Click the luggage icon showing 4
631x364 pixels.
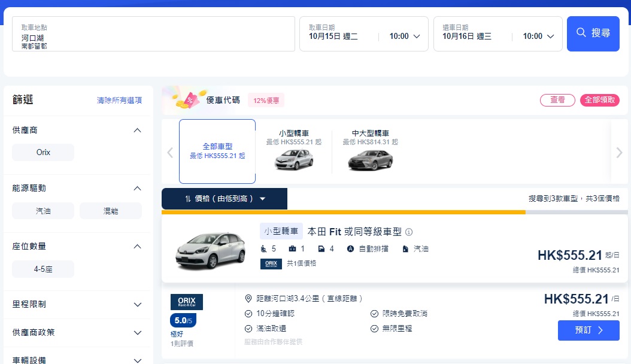[322, 249]
